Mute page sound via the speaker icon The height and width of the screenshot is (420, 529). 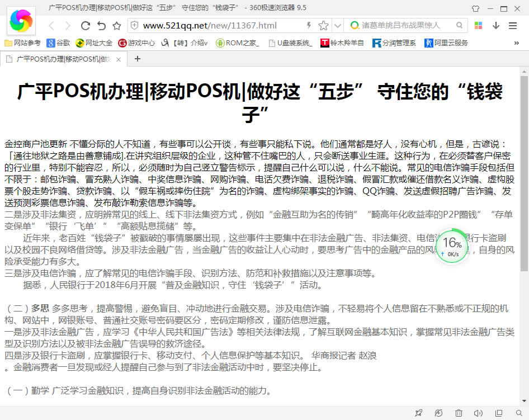tap(477, 413)
